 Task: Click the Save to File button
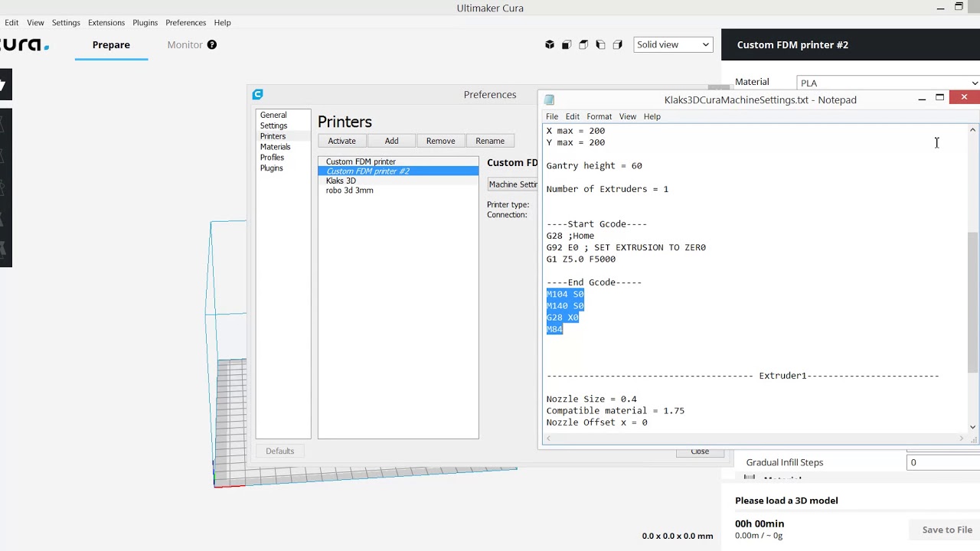947,530
